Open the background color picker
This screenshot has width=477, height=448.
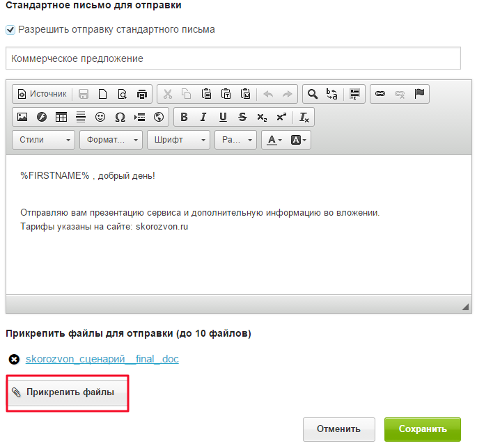[298, 140]
